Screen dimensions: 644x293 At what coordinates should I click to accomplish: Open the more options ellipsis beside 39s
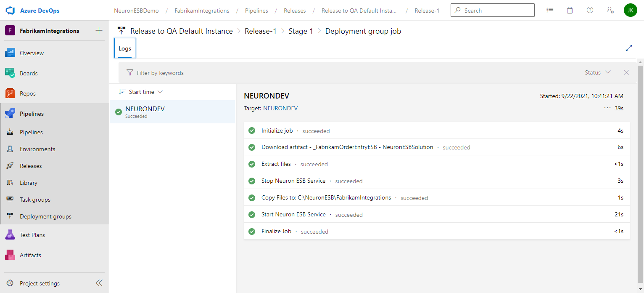tap(607, 108)
